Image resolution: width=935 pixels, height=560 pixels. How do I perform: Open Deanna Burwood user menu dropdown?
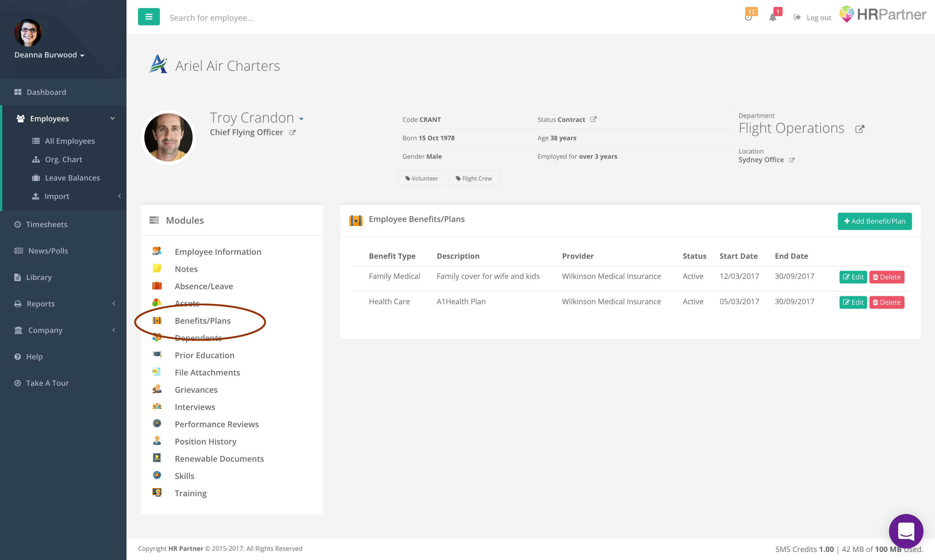coord(49,55)
